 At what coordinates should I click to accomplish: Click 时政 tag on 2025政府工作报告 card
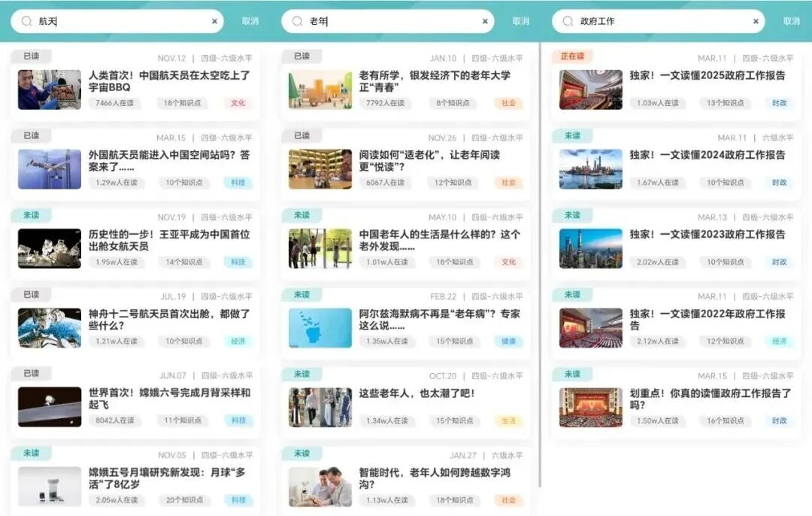[x=780, y=103]
